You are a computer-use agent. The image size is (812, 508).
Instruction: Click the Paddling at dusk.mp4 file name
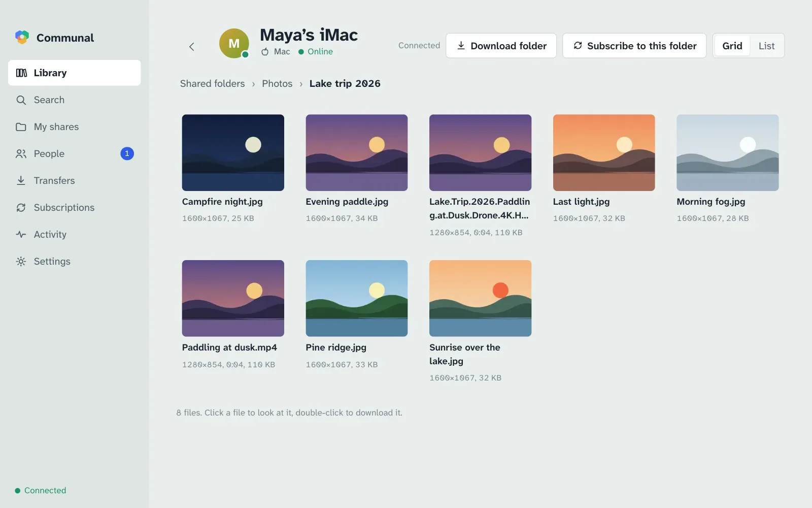coord(229,347)
